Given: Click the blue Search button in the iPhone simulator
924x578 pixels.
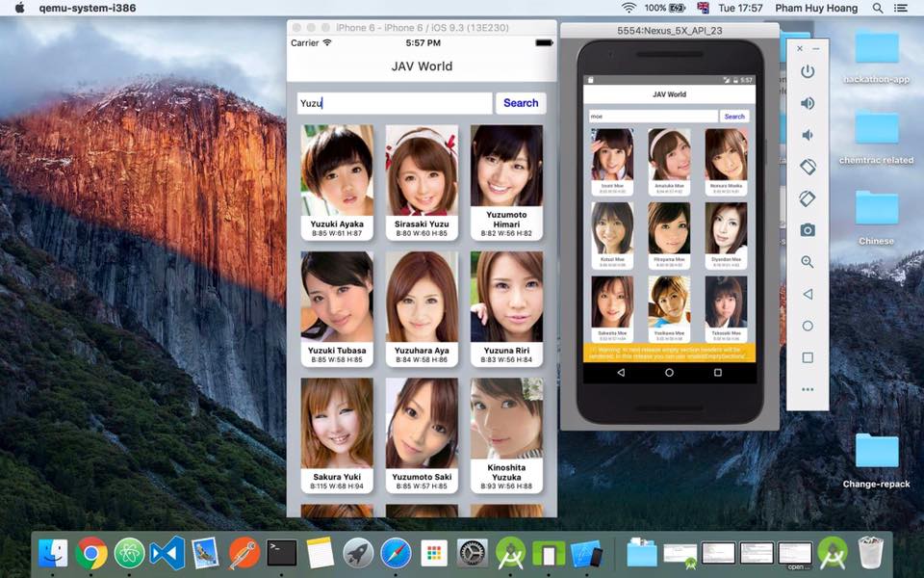Looking at the screenshot, I should 521,103.
